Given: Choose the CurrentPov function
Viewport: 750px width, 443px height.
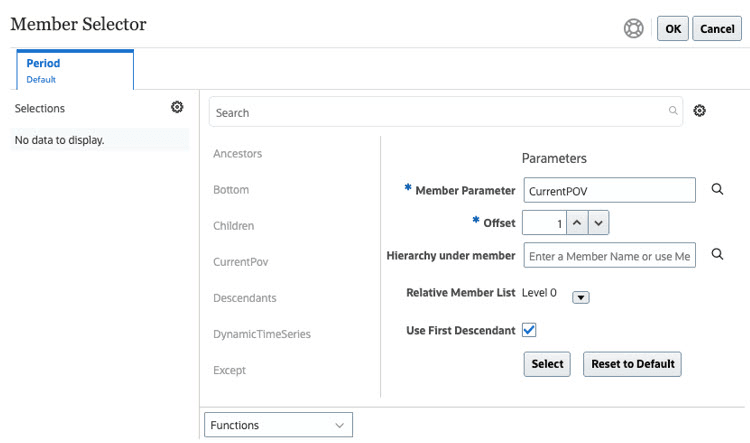Looking at the screenshot, I should pos(241,262).
